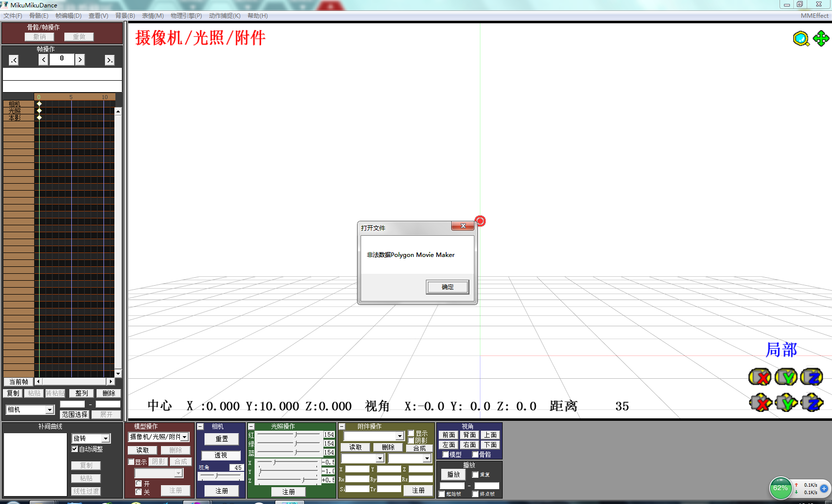Click the green four-arrow move icon
The width and height of the screenshot is (832, 504).
click(821, 38)
